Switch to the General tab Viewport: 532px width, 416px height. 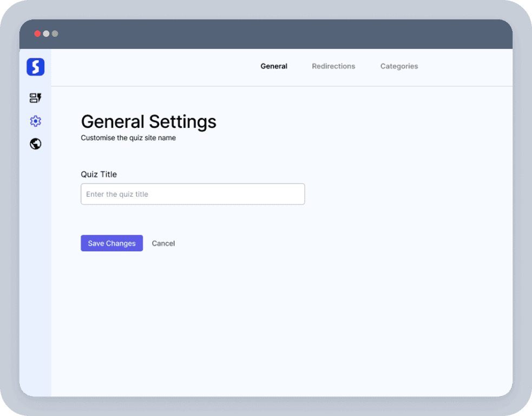tap(274, 66)
